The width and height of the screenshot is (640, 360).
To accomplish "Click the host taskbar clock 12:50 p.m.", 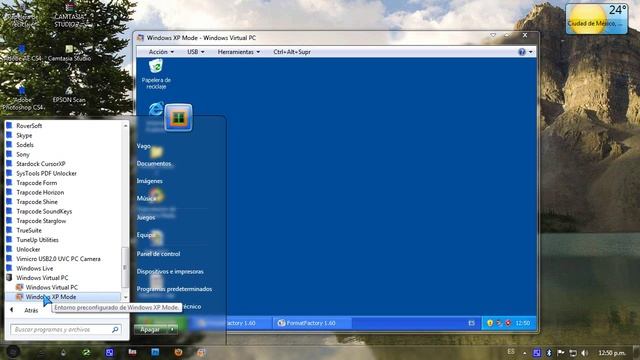I will tap(612, 353).
